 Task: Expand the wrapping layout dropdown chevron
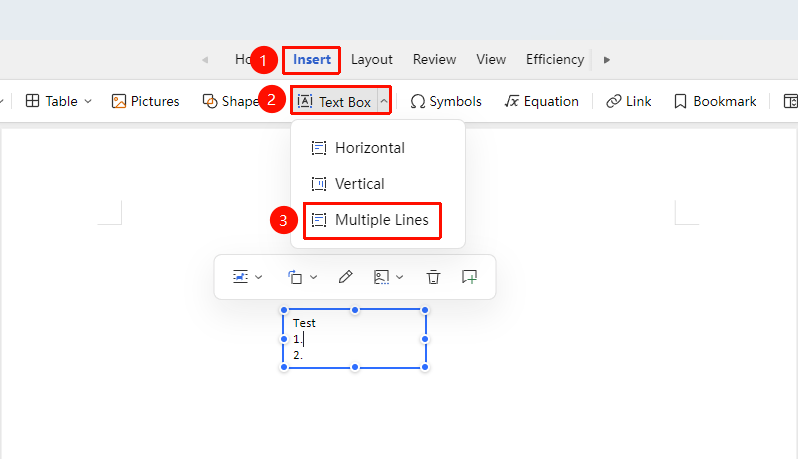pyautogui.click(x=259, y=277)
